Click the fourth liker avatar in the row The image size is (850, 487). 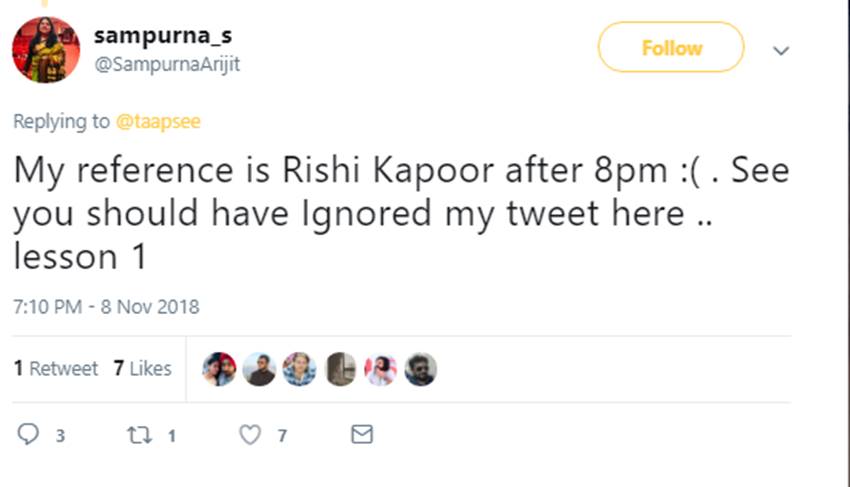pos(340,369)
